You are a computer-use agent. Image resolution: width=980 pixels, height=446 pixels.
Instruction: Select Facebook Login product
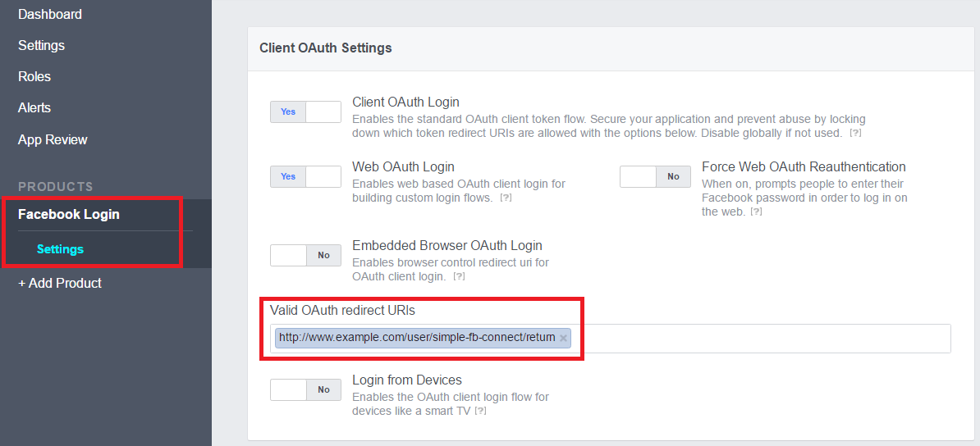pos(69,215)
